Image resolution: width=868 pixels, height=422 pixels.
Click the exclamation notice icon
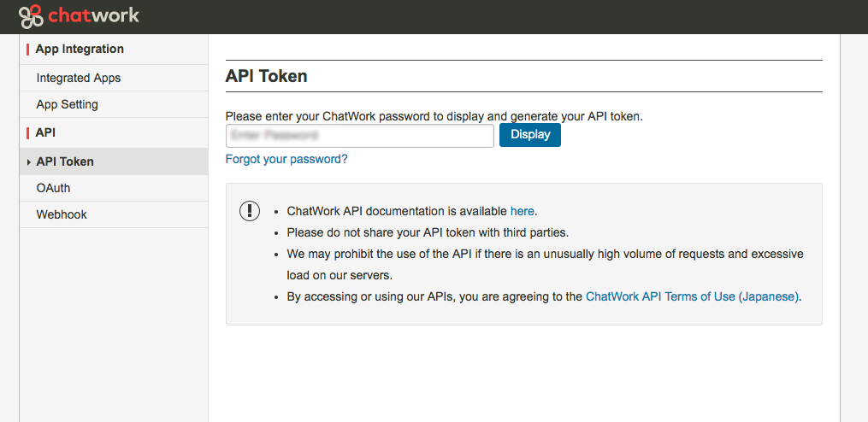click(249, 211)
